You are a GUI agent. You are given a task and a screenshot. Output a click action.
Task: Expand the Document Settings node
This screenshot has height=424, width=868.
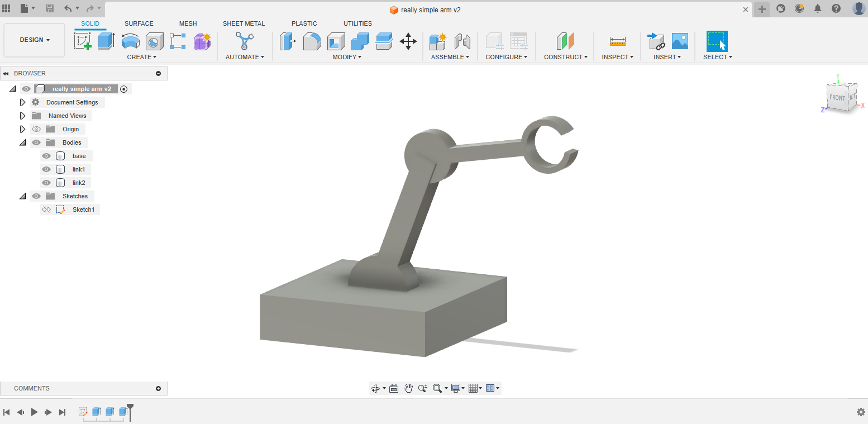22,102
